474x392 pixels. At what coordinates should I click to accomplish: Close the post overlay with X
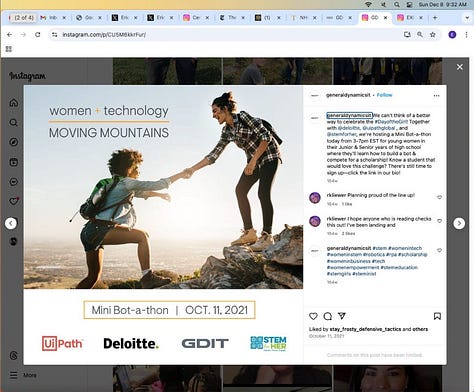coord(460,67)
